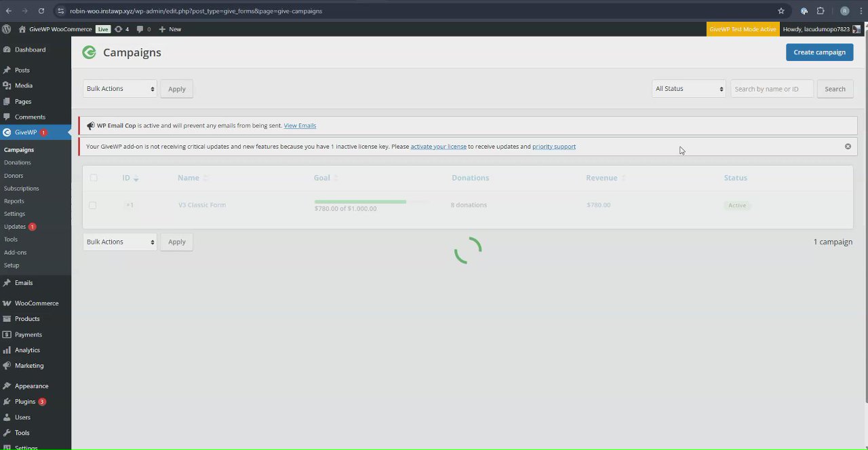Open the Chrome profile avatar

tap(844, 11)
